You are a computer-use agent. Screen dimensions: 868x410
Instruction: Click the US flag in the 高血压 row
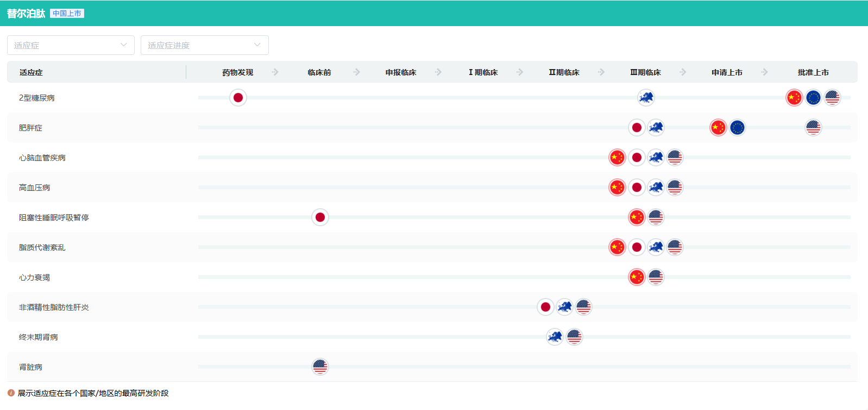tap(675, 188)
